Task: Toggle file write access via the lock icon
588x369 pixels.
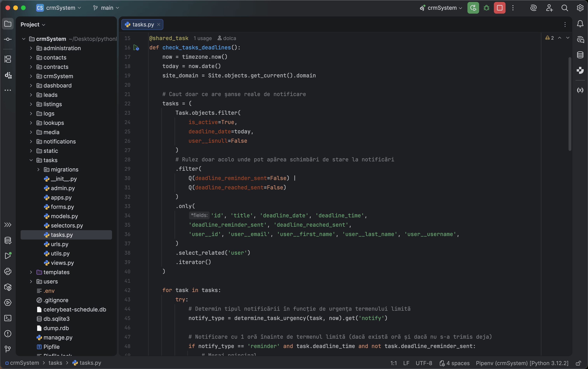Action: tap(579, 363)
